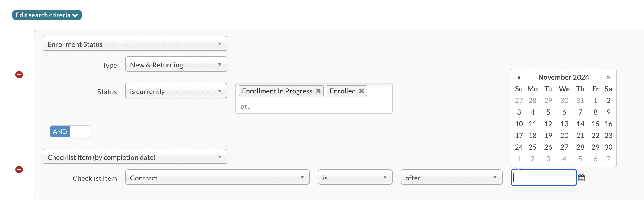Screen dimensions: 644x200
Task: Remove the Enrolled status tag
Action: [x=362, y=91]
